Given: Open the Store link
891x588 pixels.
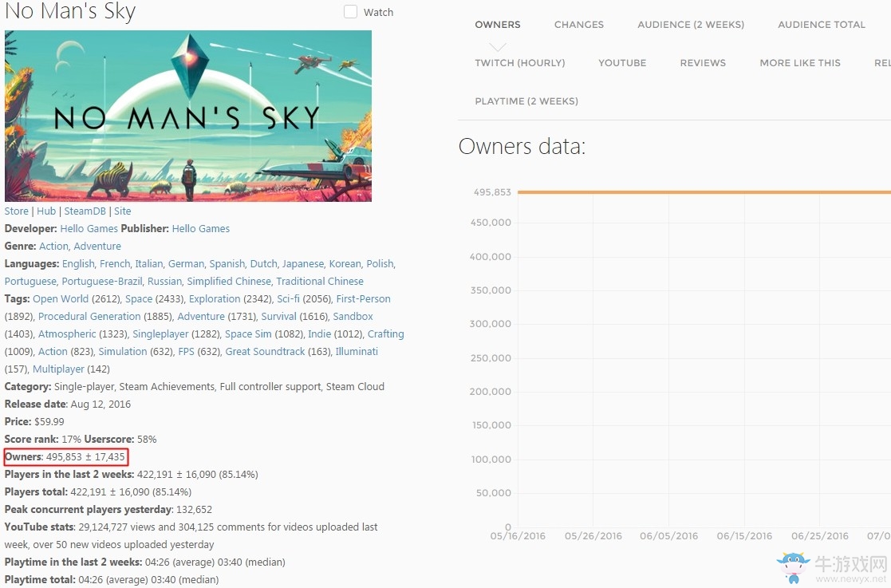Looking at the screenshot, I should point(17,211).
